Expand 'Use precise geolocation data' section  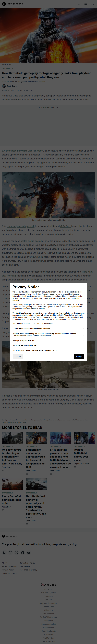coord(84,345)
